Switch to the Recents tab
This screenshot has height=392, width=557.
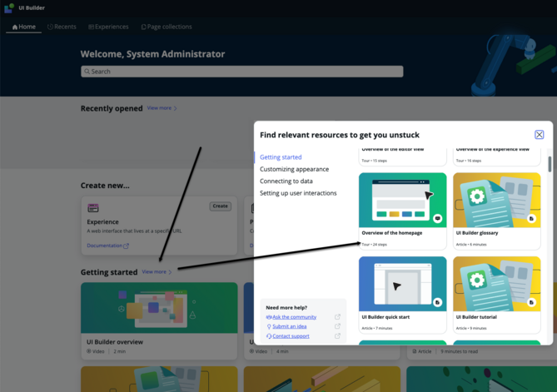coord(62,27)
